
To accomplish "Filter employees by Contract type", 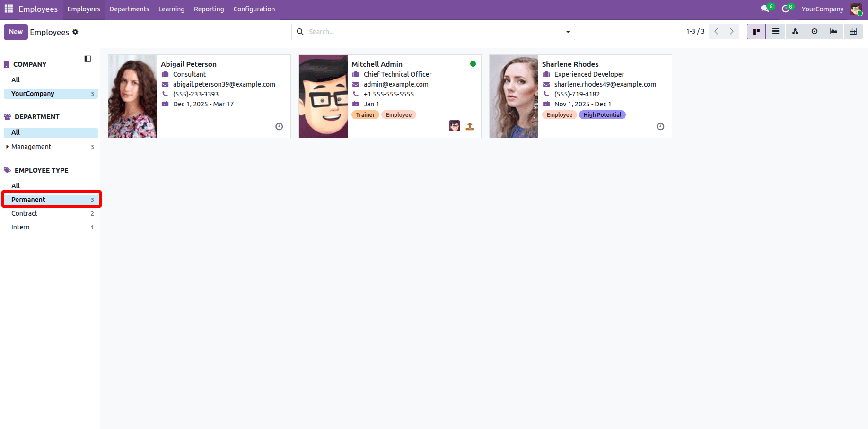I will (24, 213).
